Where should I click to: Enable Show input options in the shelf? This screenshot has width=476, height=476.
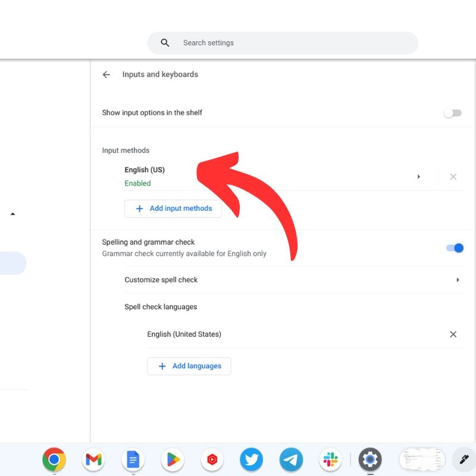coord(453,112)
